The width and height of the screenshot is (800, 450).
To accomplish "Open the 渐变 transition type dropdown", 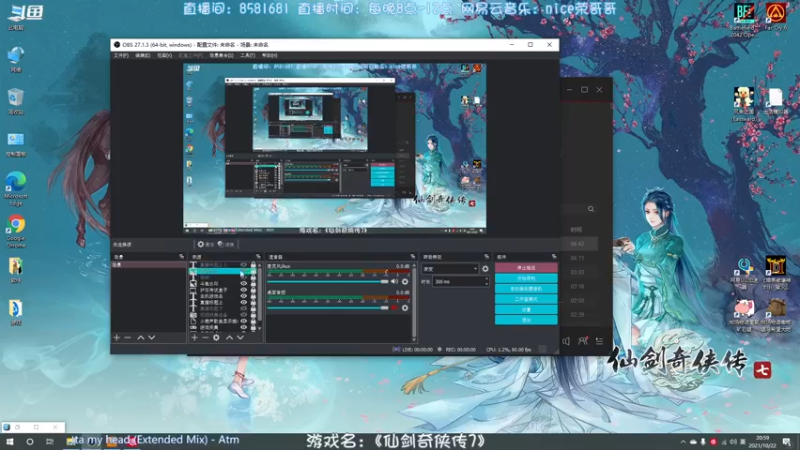I will pos(450,269).
